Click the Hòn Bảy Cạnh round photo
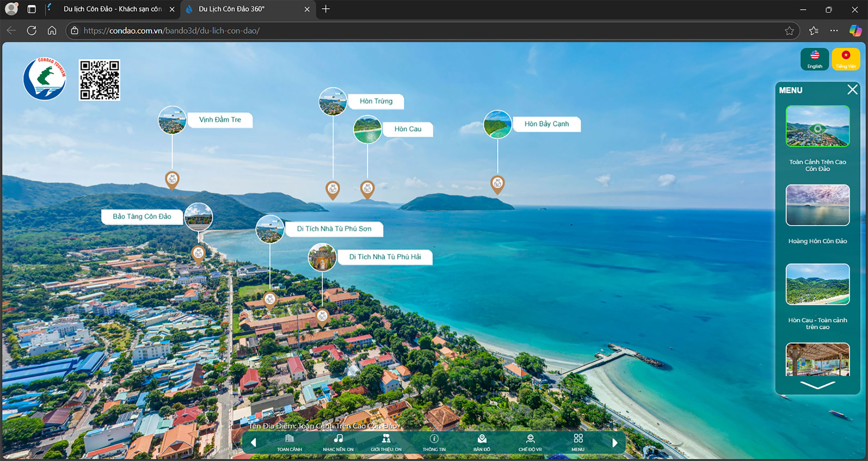The image size is (868, 461). point(497,125)
